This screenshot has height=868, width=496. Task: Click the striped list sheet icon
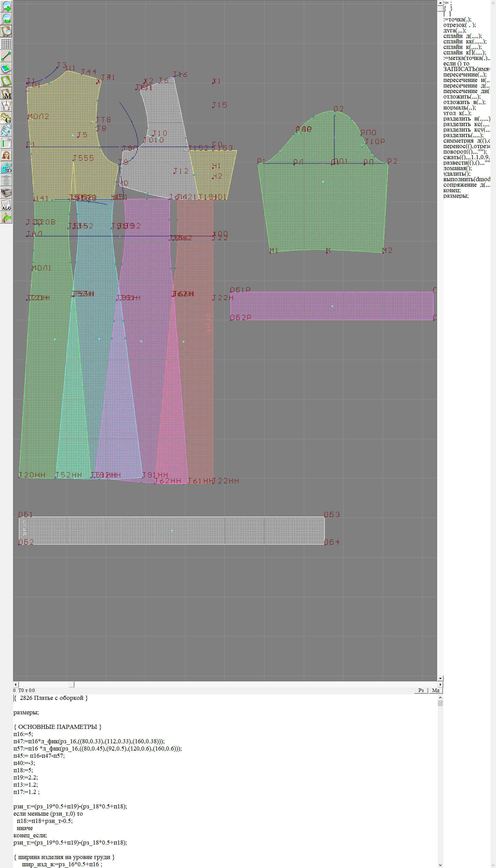(6, 180)
